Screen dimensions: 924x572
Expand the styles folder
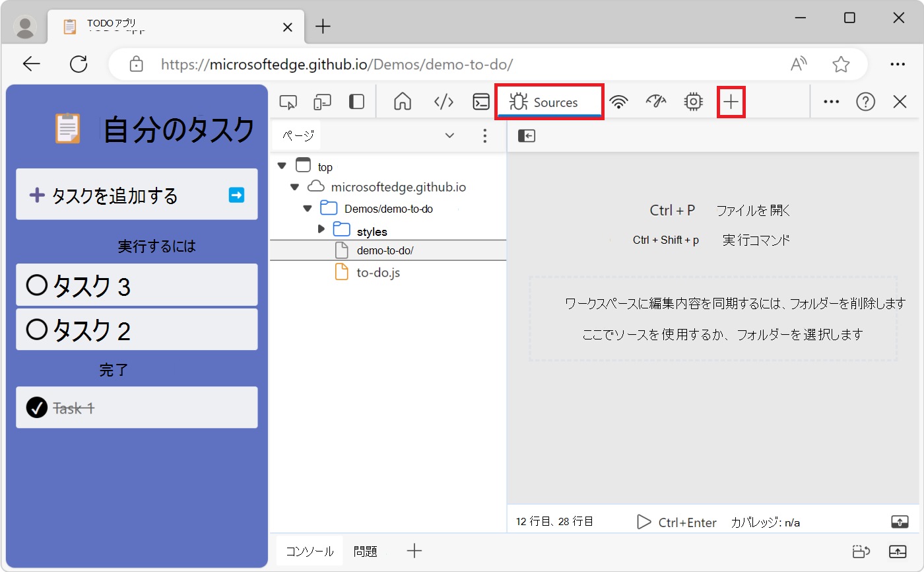321,231
